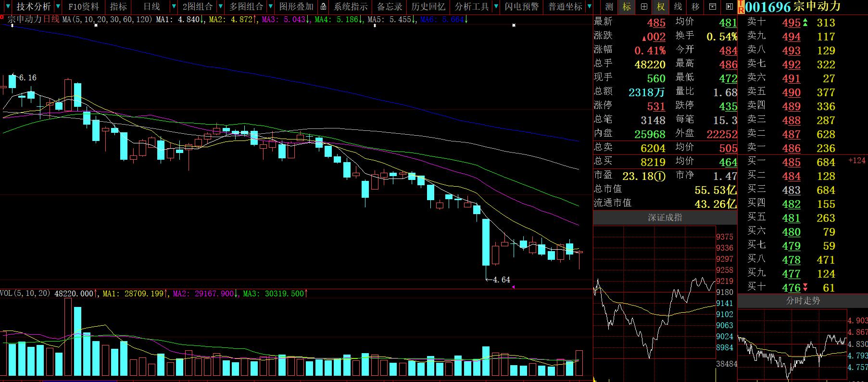This screenshot has height=382, width=868.
Task: Select the 移 (move) tool
Action: (695, 7)
